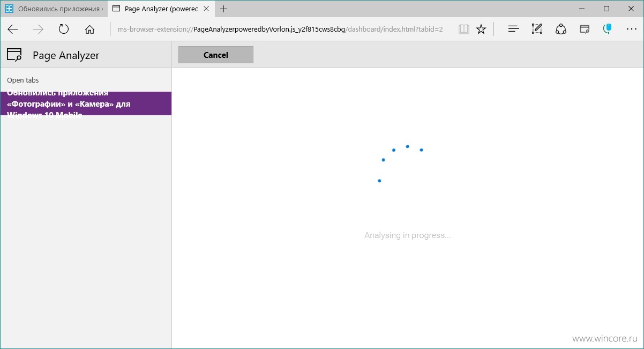Open a new tab with plus button

tap(223, 9)
